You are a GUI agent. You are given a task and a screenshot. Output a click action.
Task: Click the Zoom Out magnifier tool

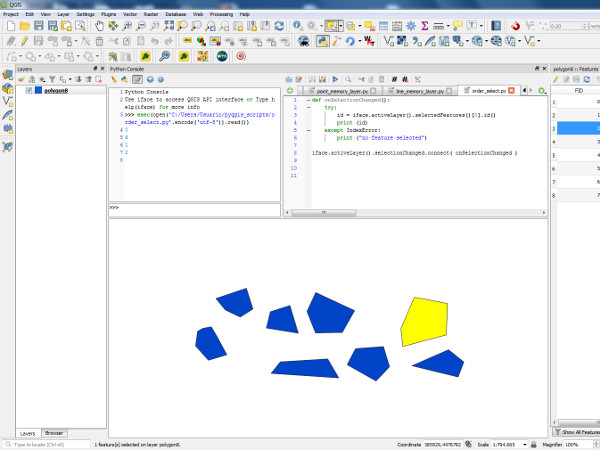141,26
